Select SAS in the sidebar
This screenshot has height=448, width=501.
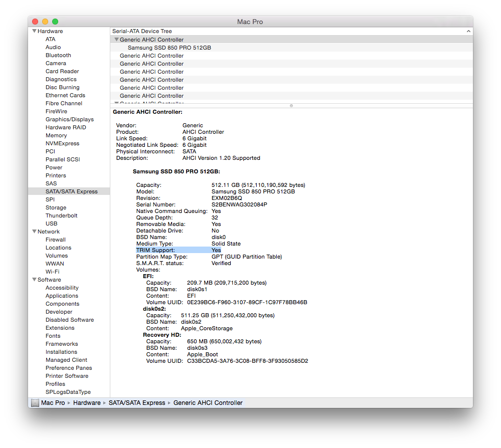51,183
